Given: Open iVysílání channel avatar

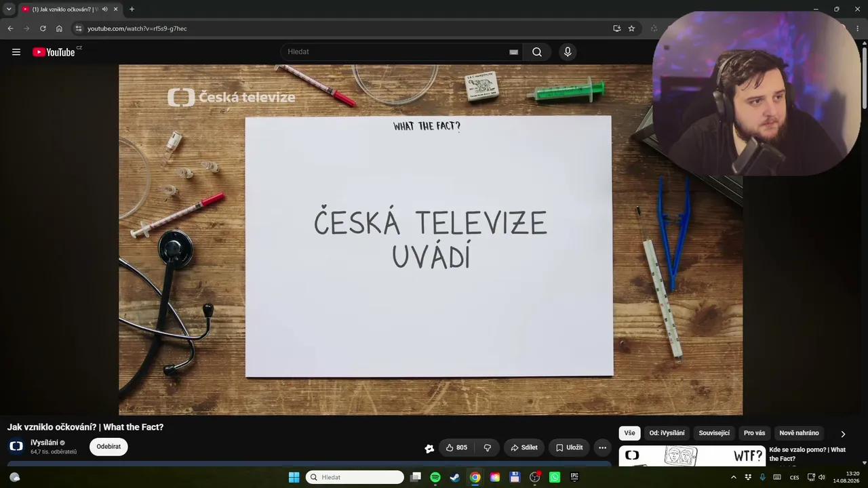Looking at the screenshot, I should 16,446.
